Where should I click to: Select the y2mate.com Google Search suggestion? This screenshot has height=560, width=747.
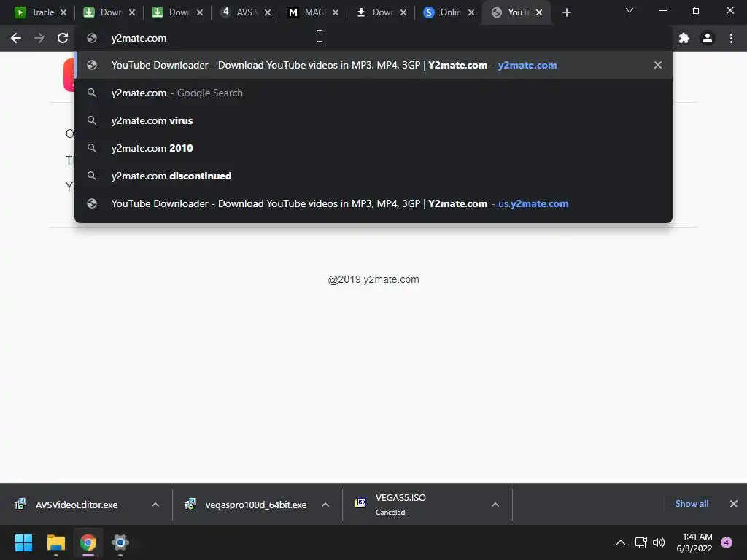pyautogui.click(x=373, y=93)
